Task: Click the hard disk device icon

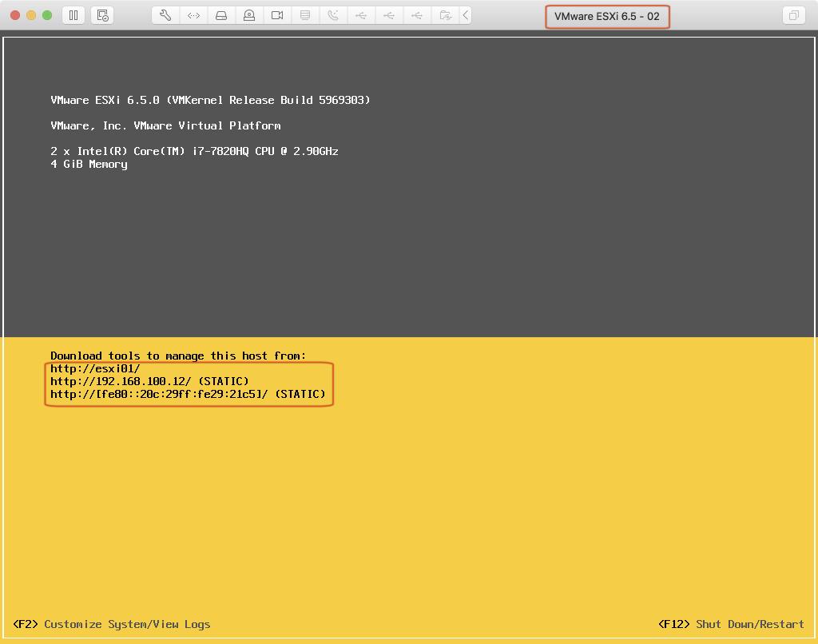Action: 221,15
